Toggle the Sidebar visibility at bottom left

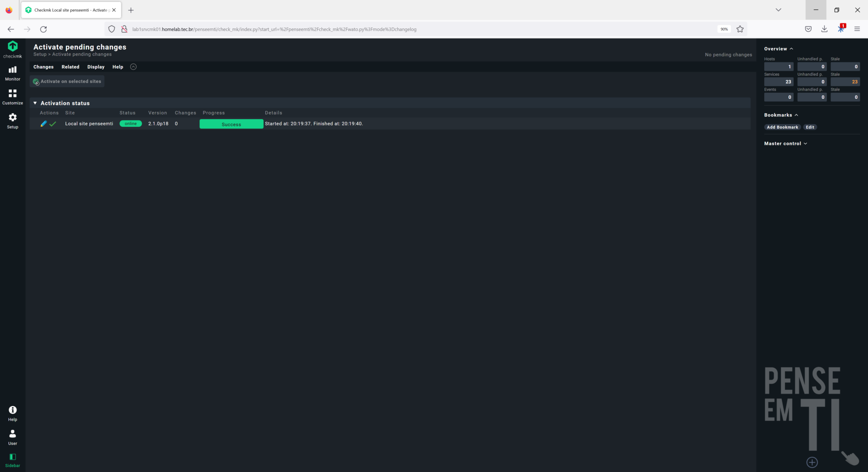tap(12, 459)
